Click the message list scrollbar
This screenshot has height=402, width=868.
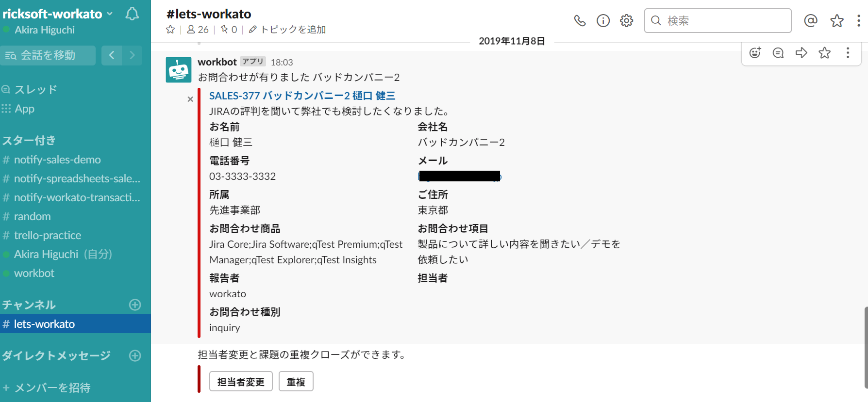point(866,347)
